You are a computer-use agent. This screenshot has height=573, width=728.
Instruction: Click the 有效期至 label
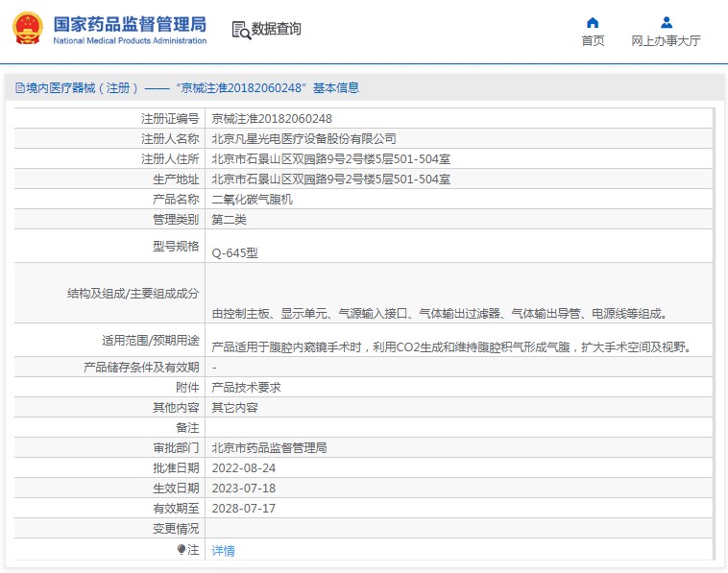[x=176, y=509]
